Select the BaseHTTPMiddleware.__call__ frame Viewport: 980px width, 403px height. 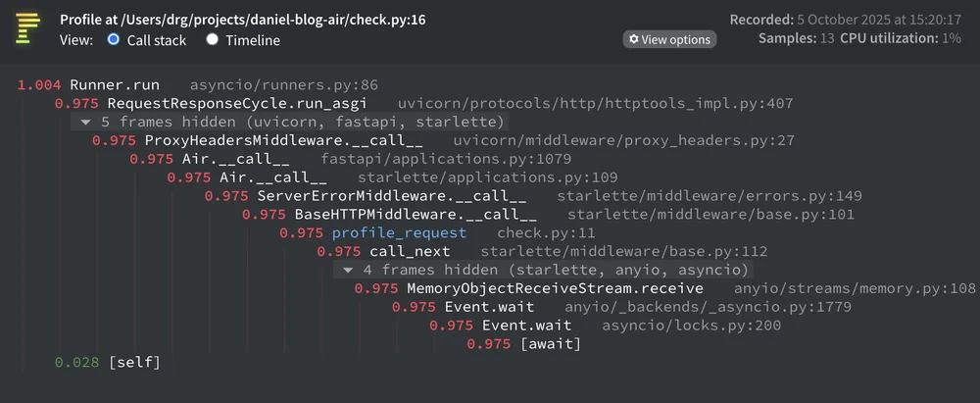pyautogui.click(x=548, y=215)
